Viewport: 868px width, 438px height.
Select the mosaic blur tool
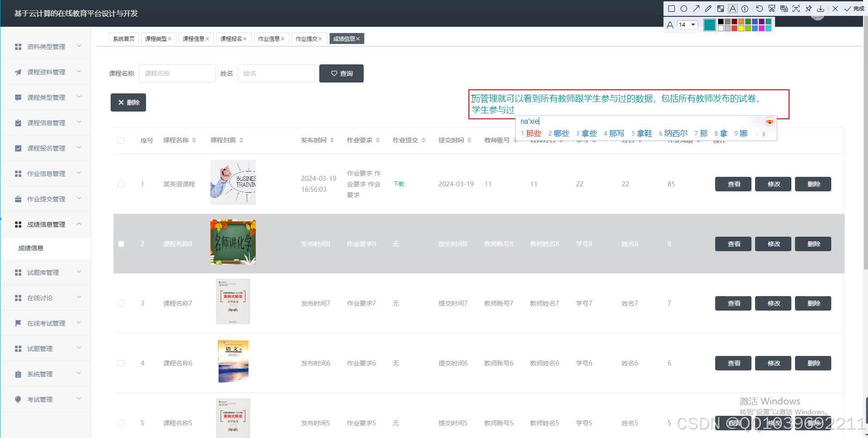point(720,9)
